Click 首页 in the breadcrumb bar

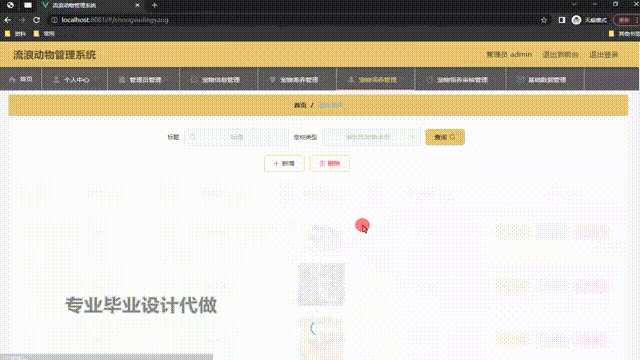(300, 105)
